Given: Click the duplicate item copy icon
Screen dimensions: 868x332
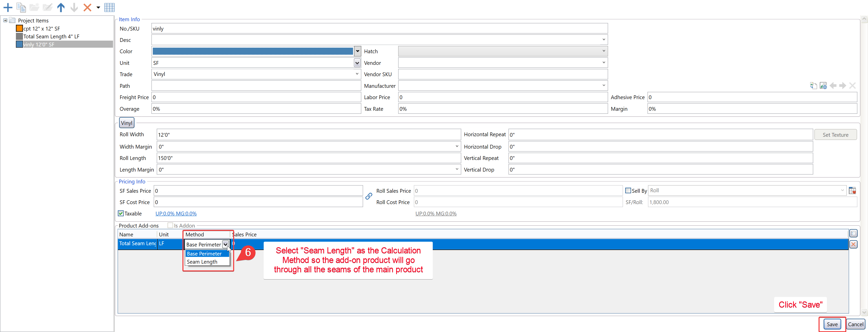Looking at the screenshot, I should tap(21, 7).
